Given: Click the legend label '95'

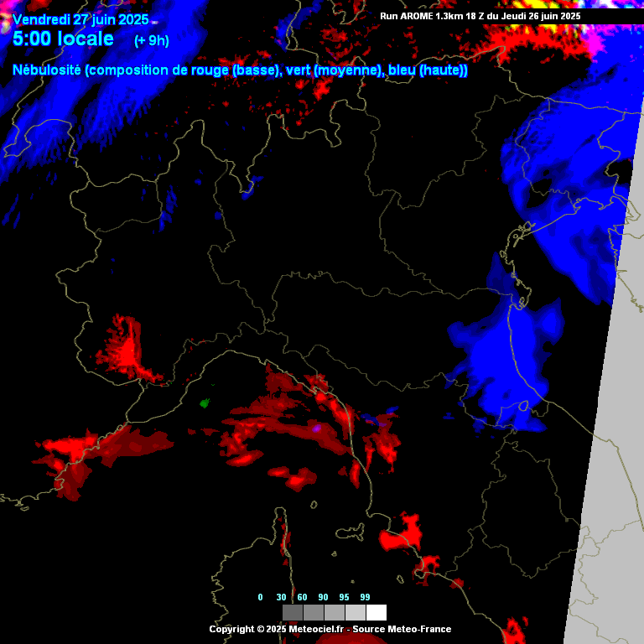Looking at the screenshot, I should [344, 597].
